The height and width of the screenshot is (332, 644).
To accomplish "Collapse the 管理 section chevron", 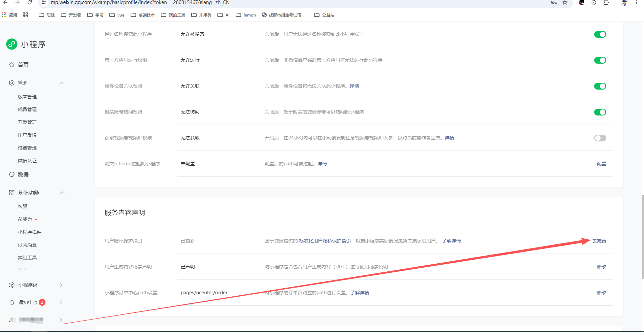I will pyautogui.click(x=62, y=83).
